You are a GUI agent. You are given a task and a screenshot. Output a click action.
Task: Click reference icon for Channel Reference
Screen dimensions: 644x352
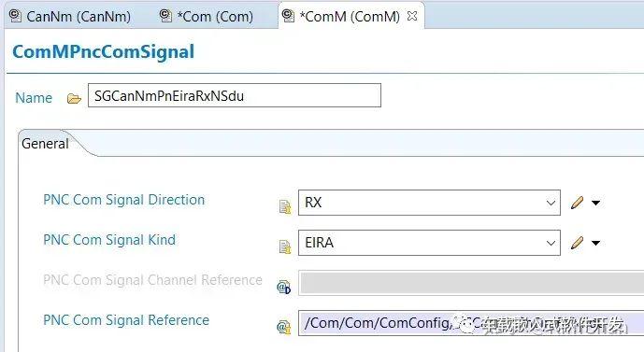point(283,288)
